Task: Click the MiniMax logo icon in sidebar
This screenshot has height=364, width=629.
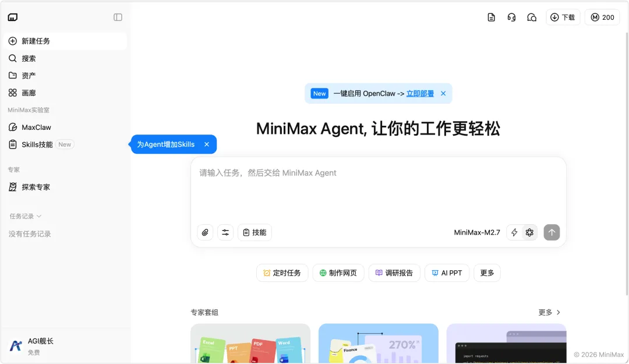Action: [x=13, y=17]
